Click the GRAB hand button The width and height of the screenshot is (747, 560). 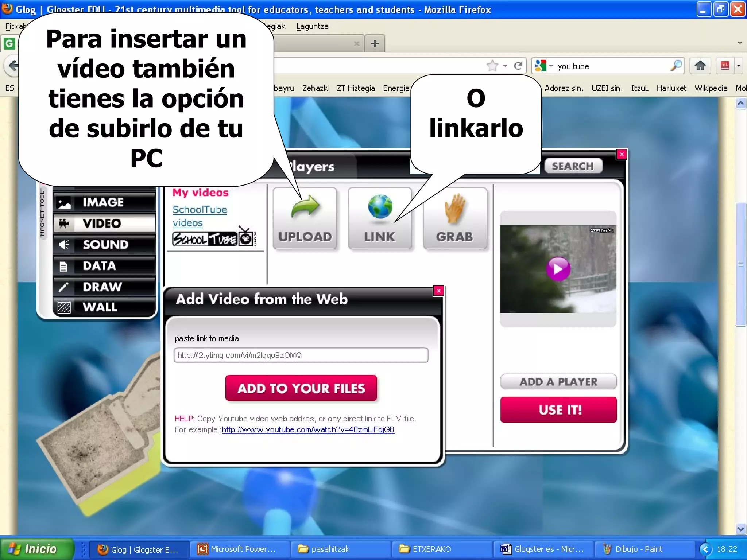(x=455, y=218)
